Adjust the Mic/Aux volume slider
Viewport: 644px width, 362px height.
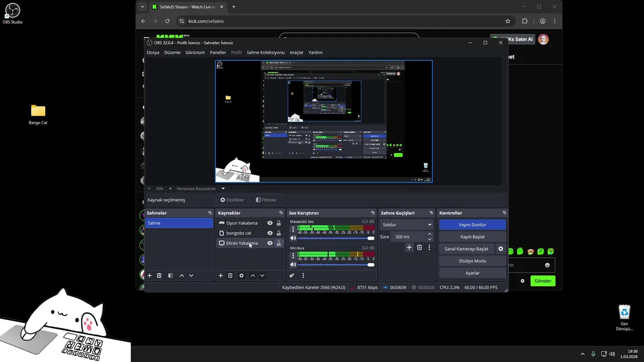click(336, 264)
